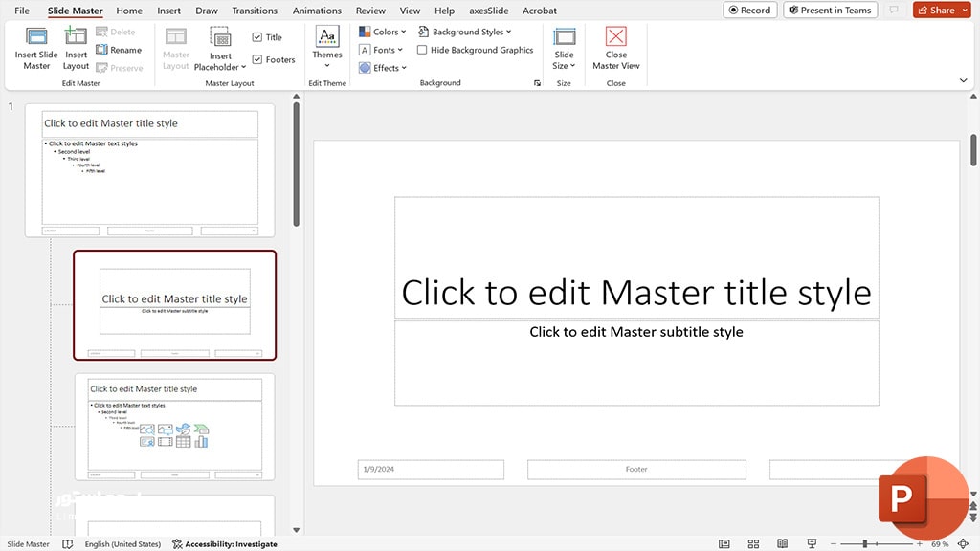Open the Themes gallery
The height and width of the screenshot is (551, 980).
[x=327, y=48]
